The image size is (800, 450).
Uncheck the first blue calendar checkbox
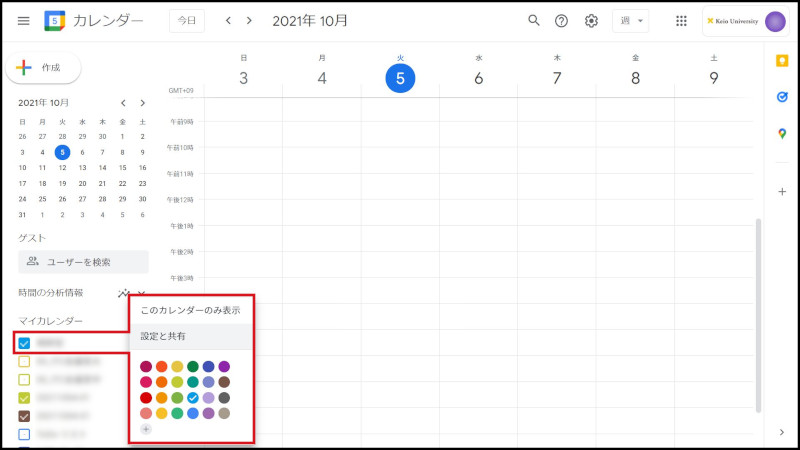[25, 343]
